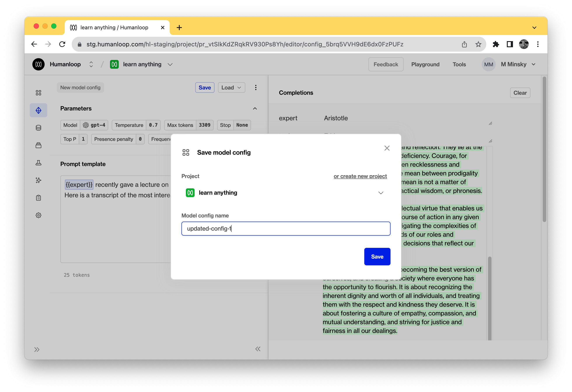Click the browser forward arrow
The width and height of the screenshot is (572, 392).
coord(48,44)
